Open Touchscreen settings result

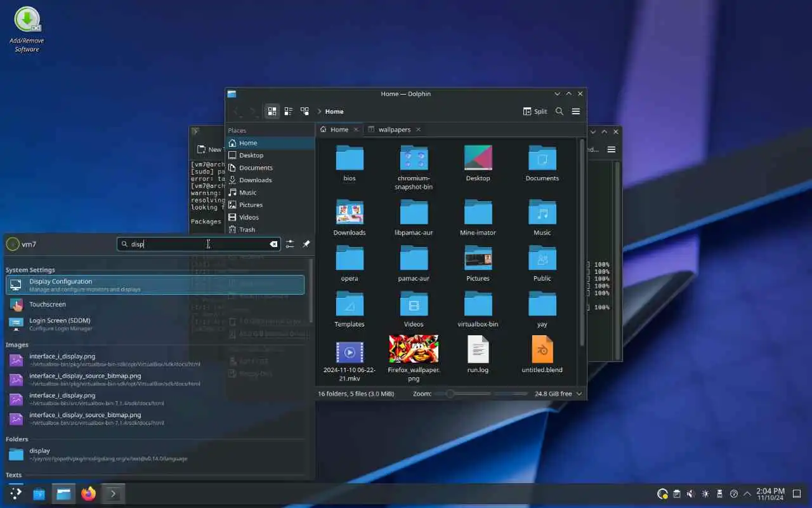(155, 304)
